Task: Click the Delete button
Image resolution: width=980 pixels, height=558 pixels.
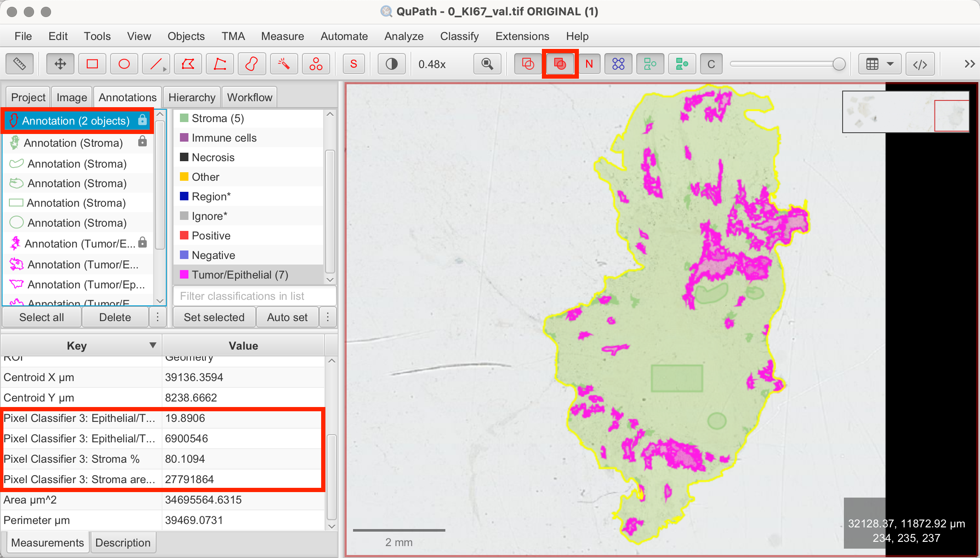Action: coord(115,317)
